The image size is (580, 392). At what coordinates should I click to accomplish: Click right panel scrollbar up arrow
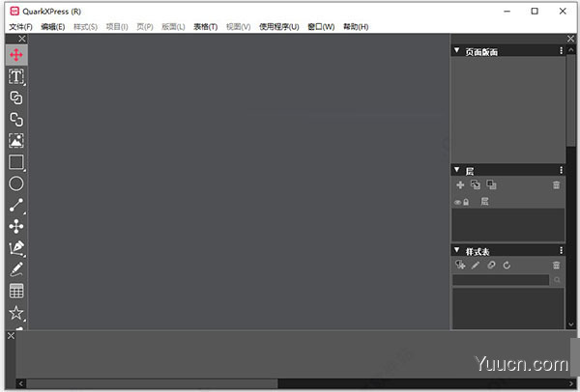[571, 50]
